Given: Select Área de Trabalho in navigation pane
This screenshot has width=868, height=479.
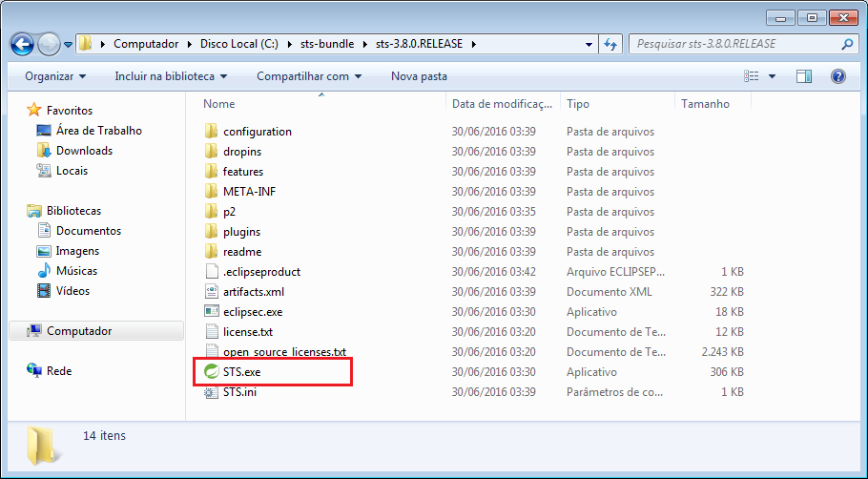Looking at the screenshot, I should click(99, 131).
